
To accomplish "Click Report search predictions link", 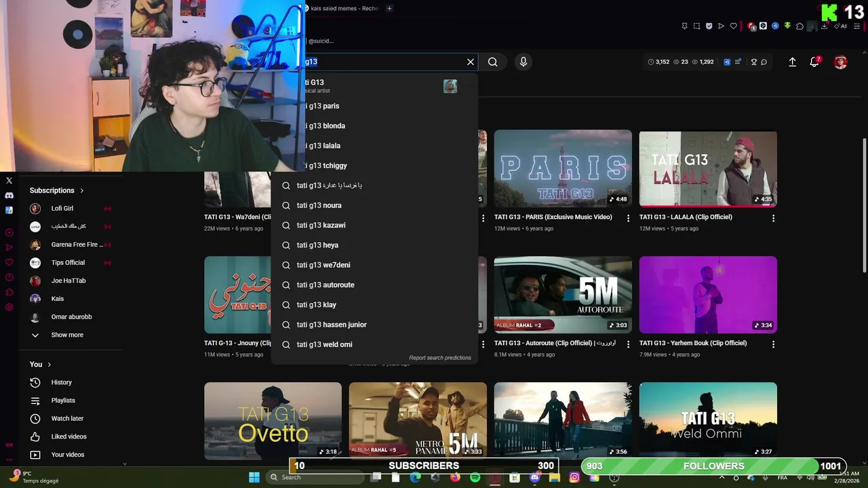I will click(440, 358).
